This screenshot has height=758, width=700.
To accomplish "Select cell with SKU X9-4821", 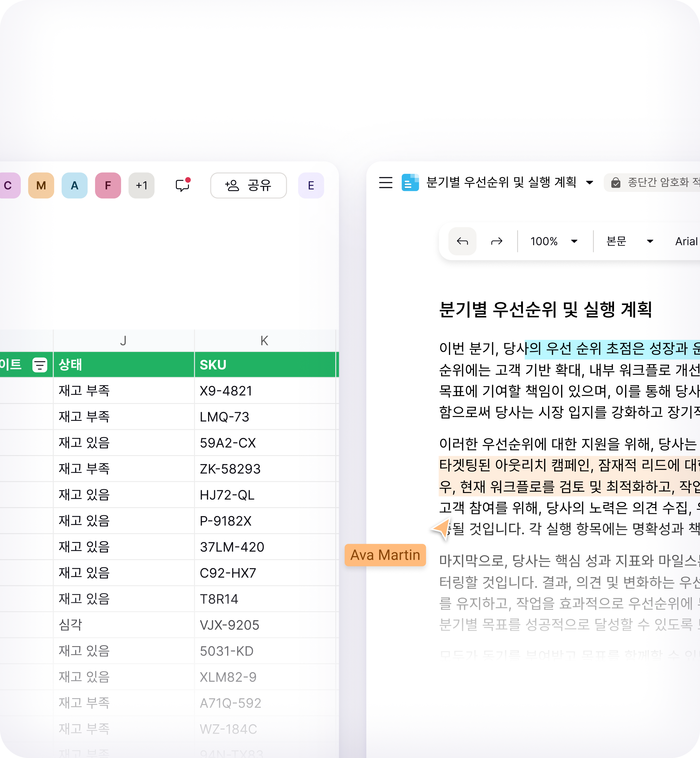I will tap(265, 391).
